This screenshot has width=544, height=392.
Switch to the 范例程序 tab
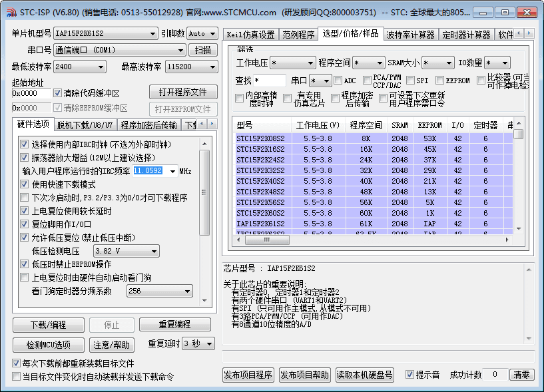[x=298, y=35]
